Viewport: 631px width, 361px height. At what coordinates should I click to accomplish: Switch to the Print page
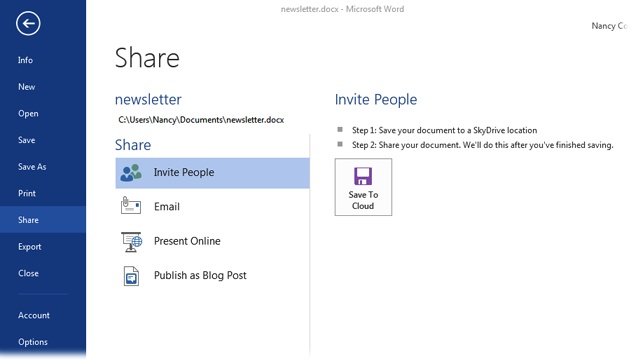tap(27, 193)
